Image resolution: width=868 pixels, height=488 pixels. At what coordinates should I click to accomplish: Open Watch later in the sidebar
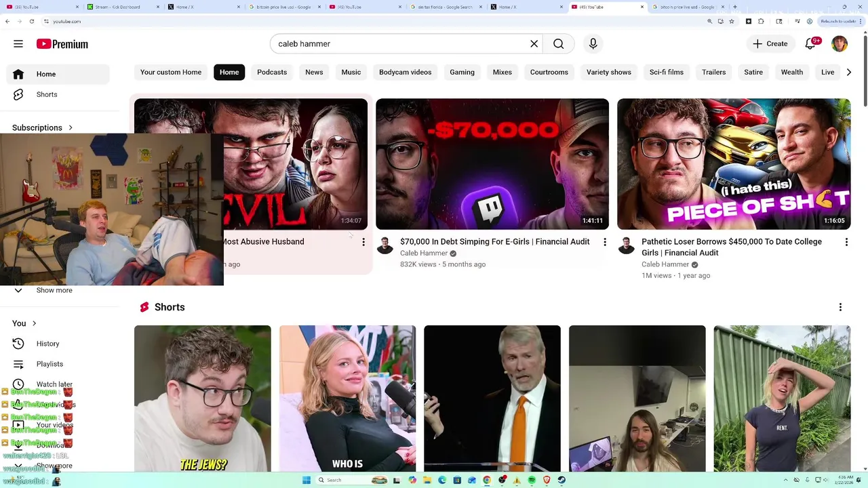click(x=54, y=384)
